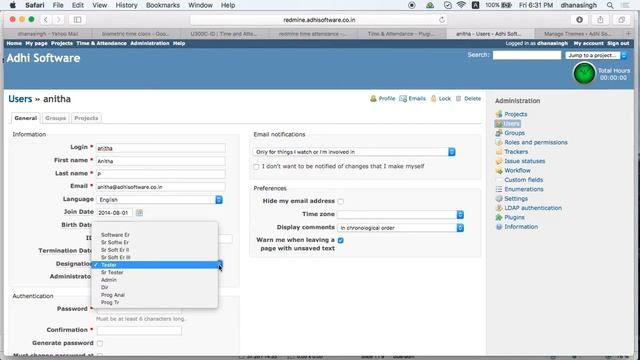Enable Hide my email address

341,201
